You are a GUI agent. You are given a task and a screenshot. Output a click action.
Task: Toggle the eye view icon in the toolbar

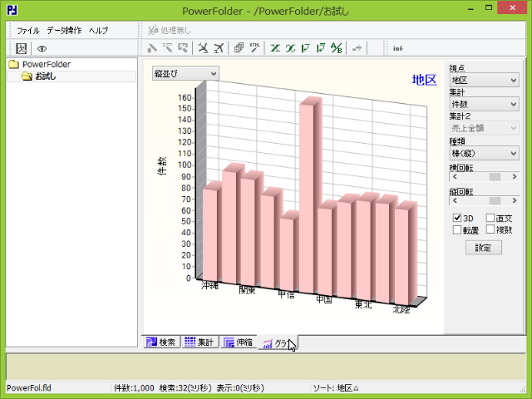coord(42,49)
